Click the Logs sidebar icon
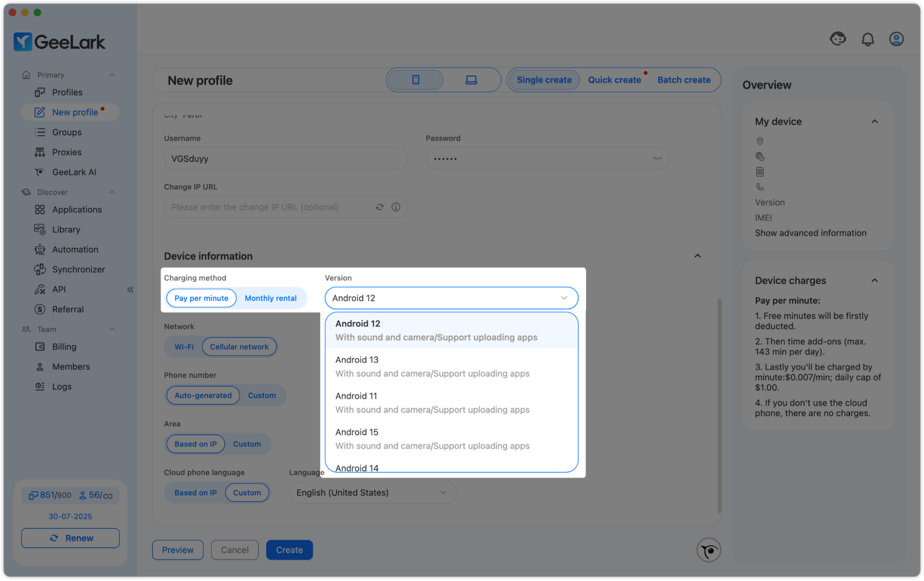This screenshot has width=924, height=581. [40, 386]
